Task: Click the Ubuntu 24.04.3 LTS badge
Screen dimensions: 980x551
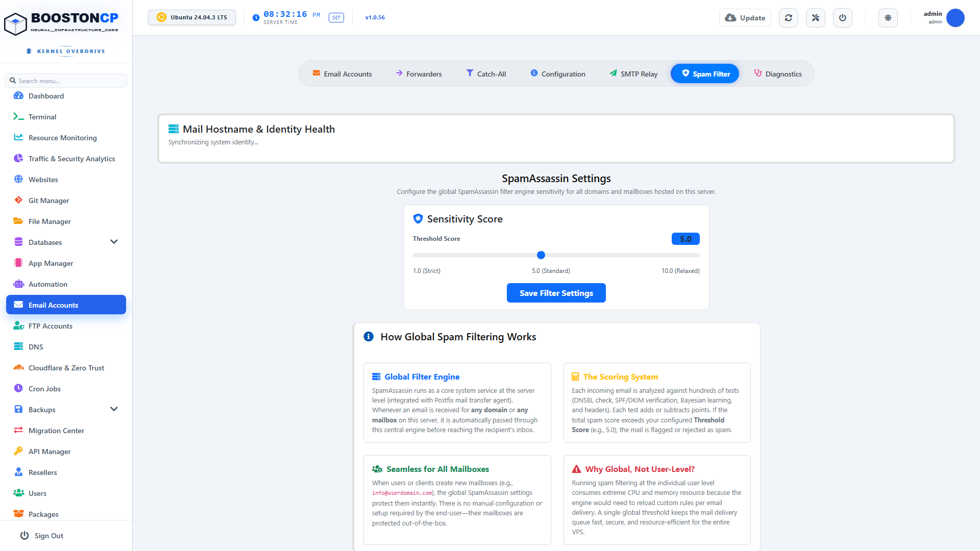Action: pyautogui.click(x=192, y=17)
